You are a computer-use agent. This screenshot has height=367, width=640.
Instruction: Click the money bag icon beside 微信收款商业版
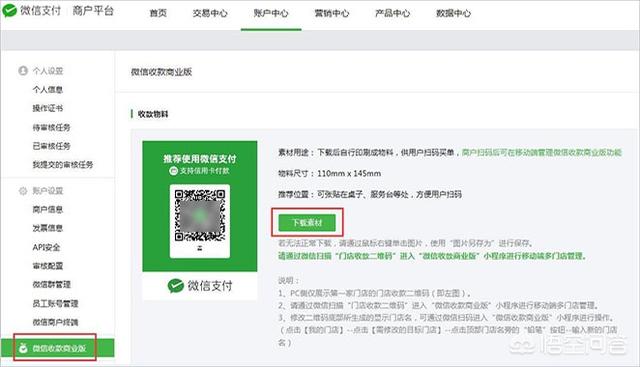(x=23, y=348)
